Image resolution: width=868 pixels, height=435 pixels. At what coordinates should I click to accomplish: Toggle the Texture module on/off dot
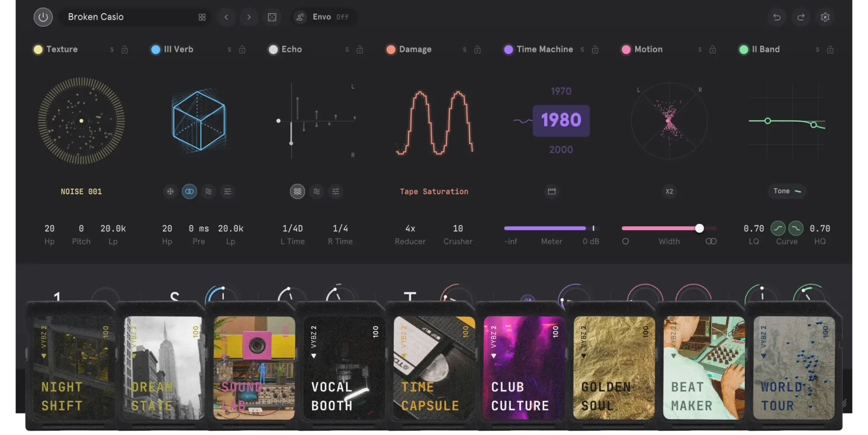point(38,50)
